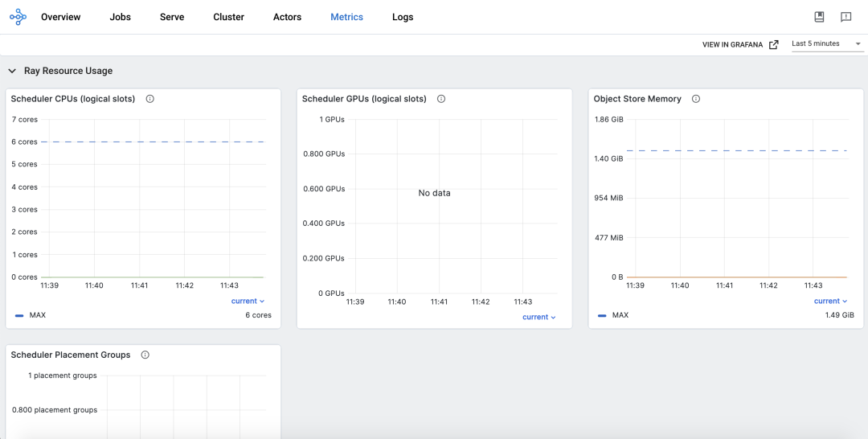Open the Logs page
Screen dimensions: 868x439
[x=403, y=17]
